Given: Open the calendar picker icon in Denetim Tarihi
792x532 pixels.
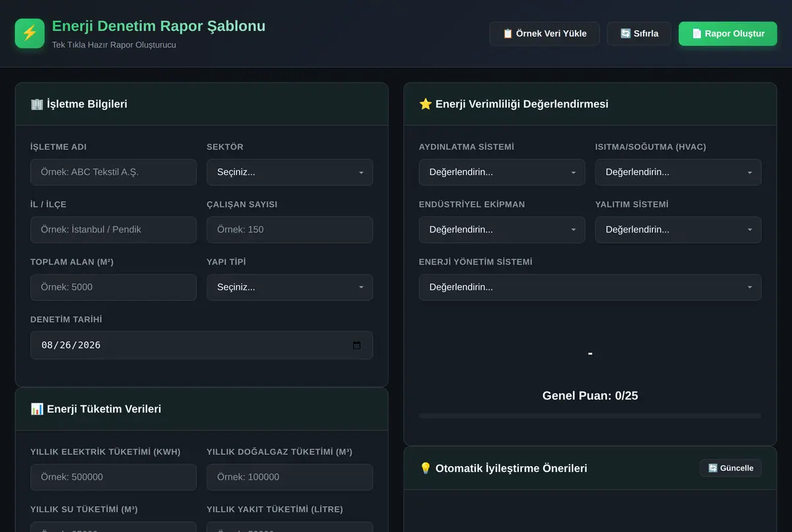Looking at the screenshot, I should (356, 345).
